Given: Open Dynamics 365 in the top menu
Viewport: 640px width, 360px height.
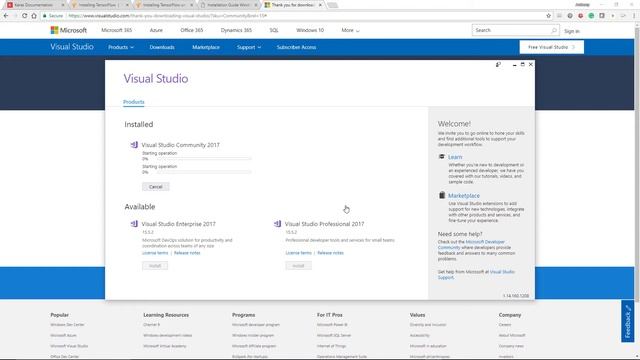Looking at the screenshot, I should point(236,30).
